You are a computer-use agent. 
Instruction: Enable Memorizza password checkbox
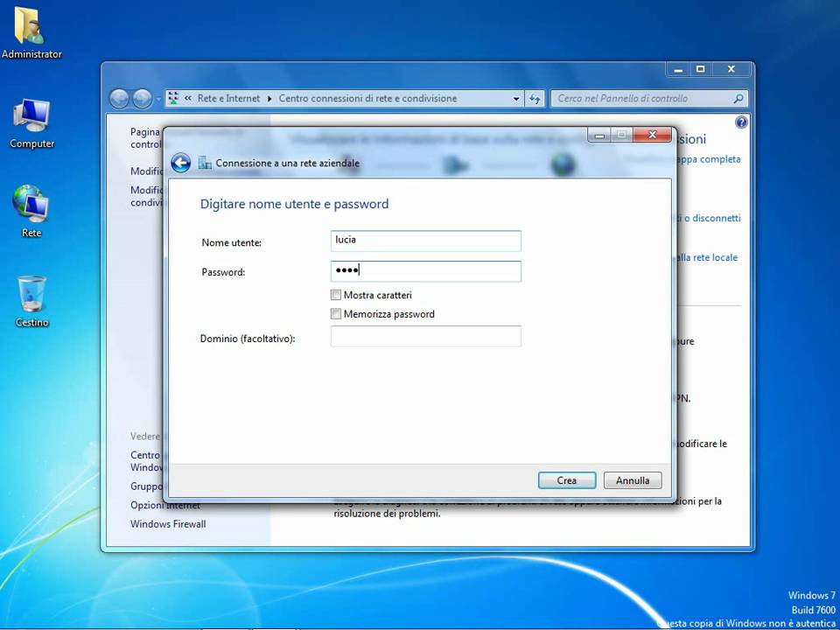336,314
